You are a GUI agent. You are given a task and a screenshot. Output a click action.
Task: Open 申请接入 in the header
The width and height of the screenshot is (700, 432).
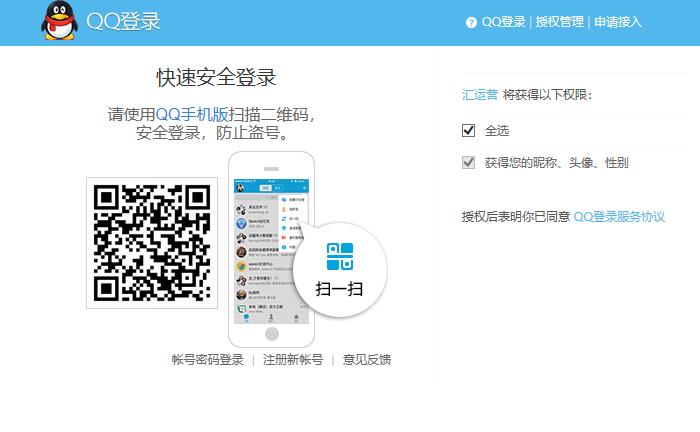618,22
